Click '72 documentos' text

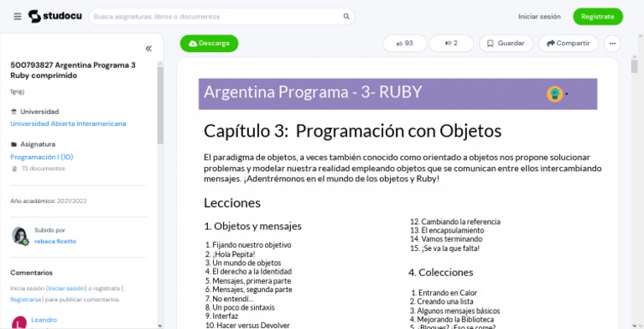pos(43,168)
